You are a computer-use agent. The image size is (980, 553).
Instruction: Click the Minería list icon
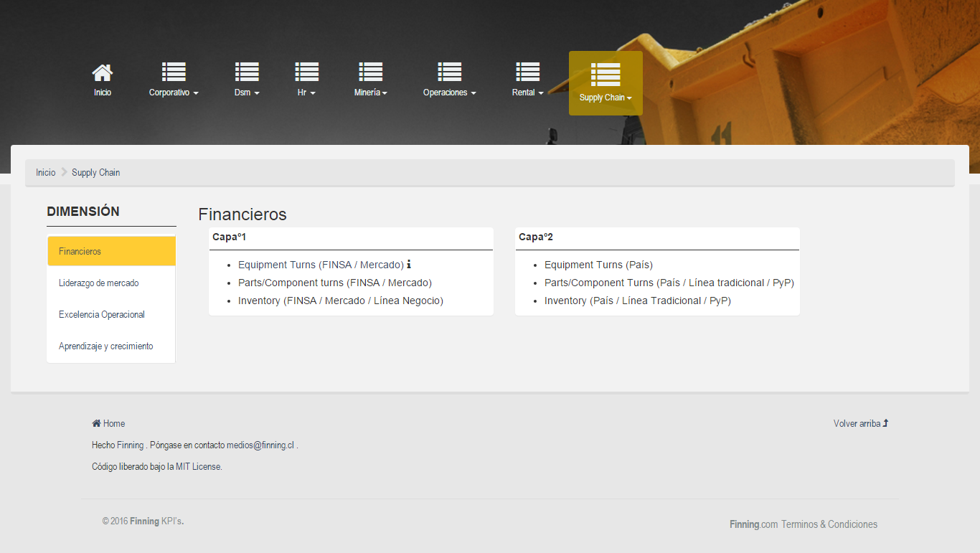click(x=371, y=72)
